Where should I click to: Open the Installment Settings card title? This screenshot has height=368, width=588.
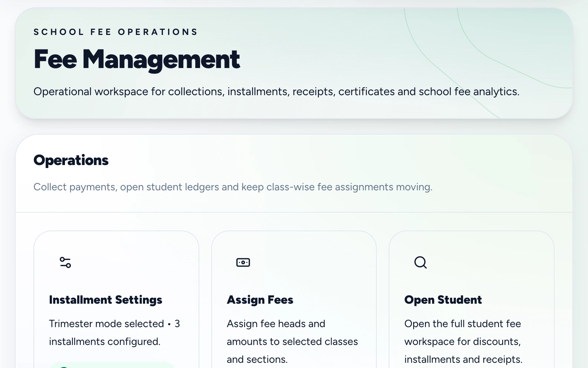[106, 300]
